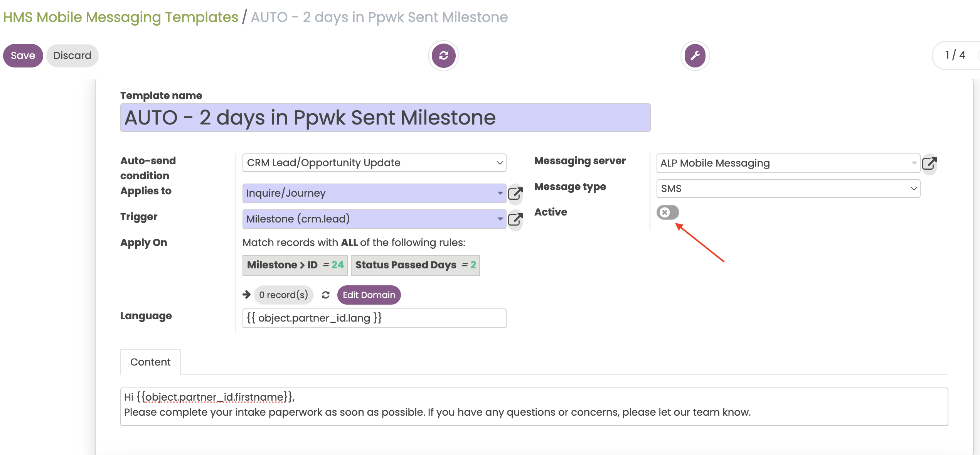Expand the Trigger Milestone dropdown

coord(374,219)
